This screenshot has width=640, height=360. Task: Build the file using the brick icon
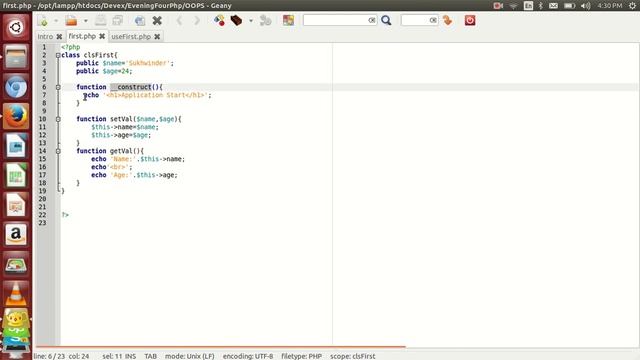point(236,20)
